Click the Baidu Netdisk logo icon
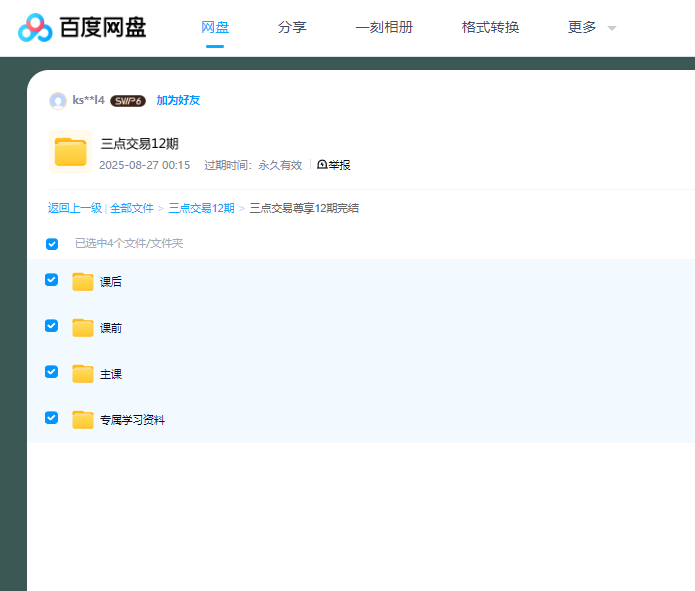The height and width of the screenshot is (591, 695). tap(35, 28)
